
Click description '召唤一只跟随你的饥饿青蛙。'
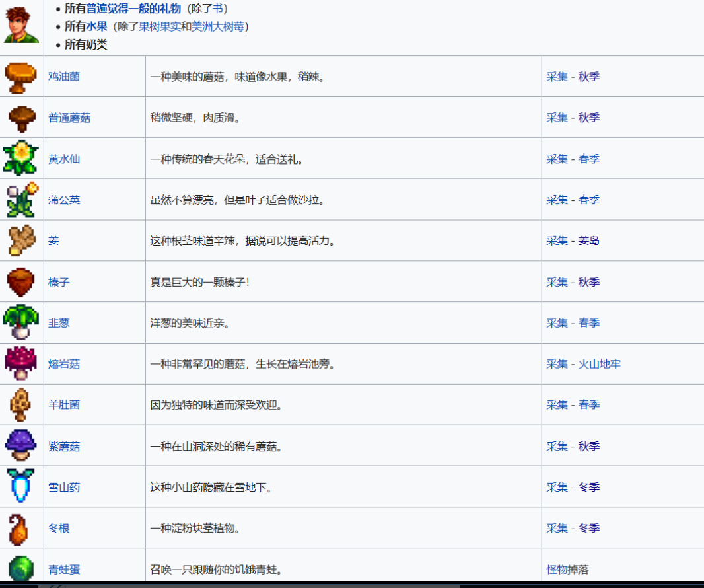[216, 570]
